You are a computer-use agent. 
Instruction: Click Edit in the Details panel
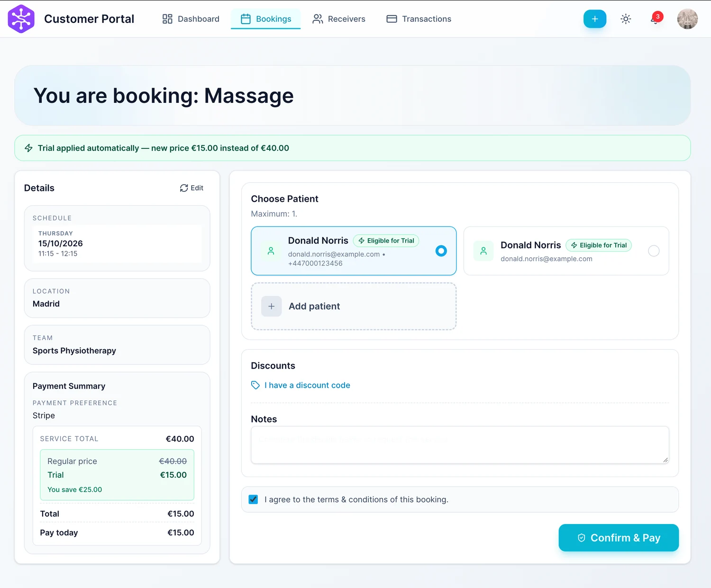191,188
